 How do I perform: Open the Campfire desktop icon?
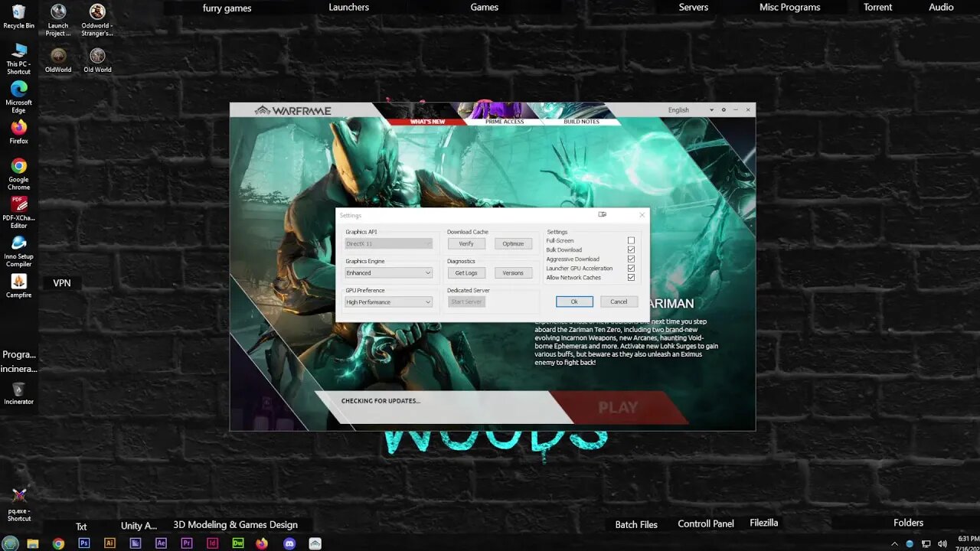click(x=19, y=285)
